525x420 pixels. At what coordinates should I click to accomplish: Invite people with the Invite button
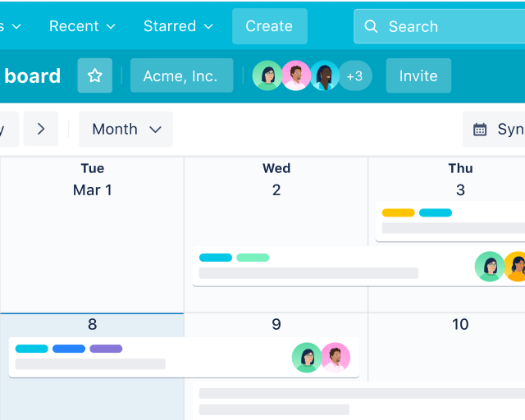point(418,75)
